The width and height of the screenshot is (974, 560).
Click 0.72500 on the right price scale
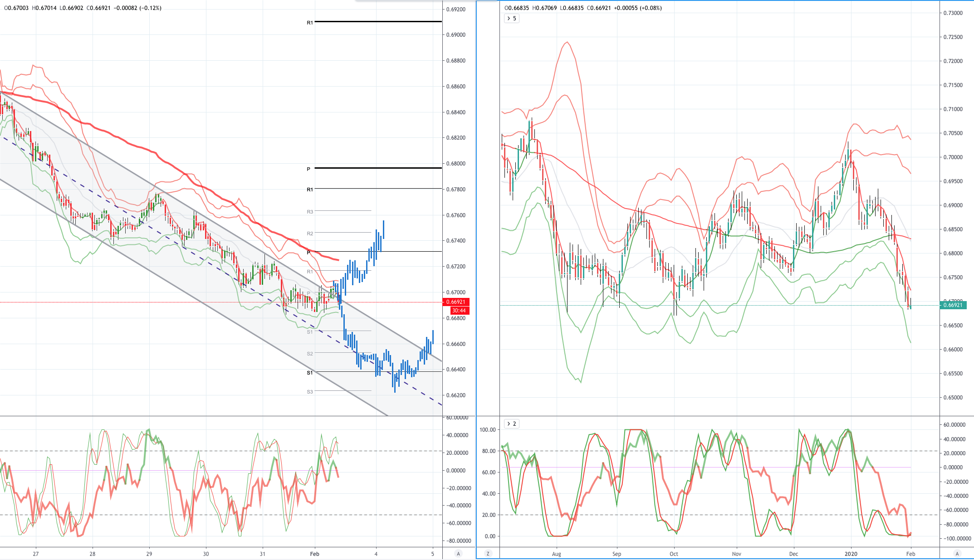953,37
